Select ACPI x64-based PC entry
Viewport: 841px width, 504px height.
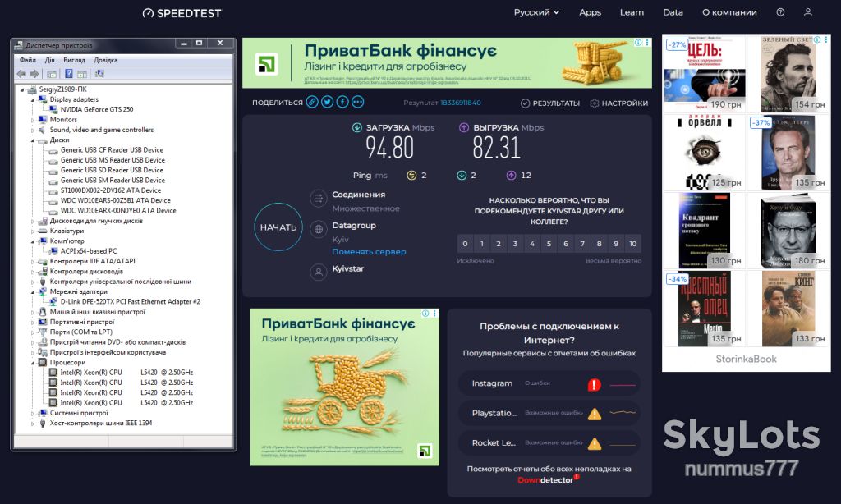coord(89,251)
